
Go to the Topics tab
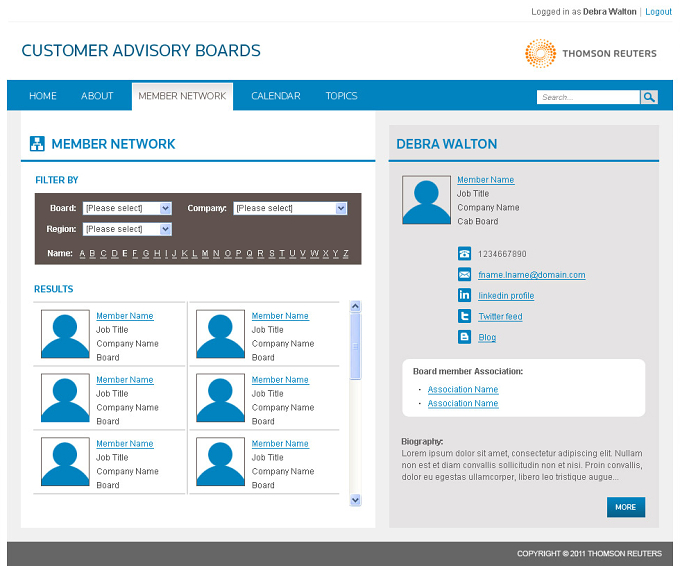341,96
